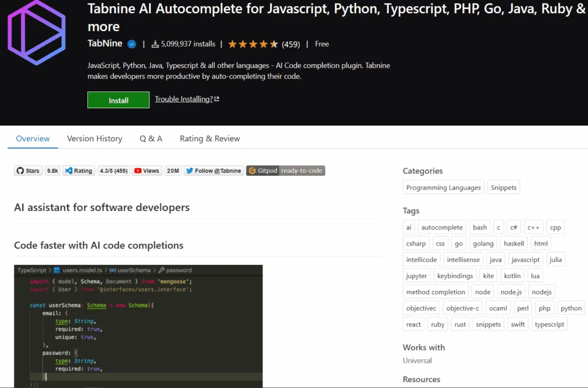Open the Q & A tab

tap(150, 139)
